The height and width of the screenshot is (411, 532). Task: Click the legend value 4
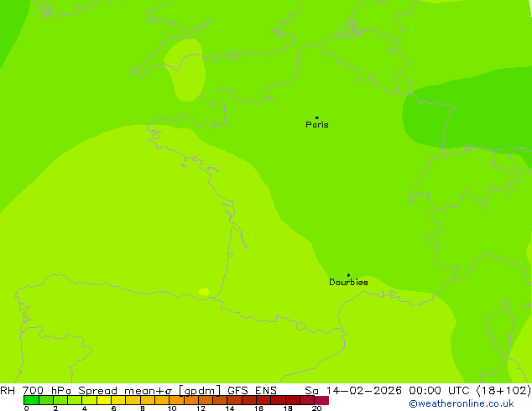tap(85, 408)
